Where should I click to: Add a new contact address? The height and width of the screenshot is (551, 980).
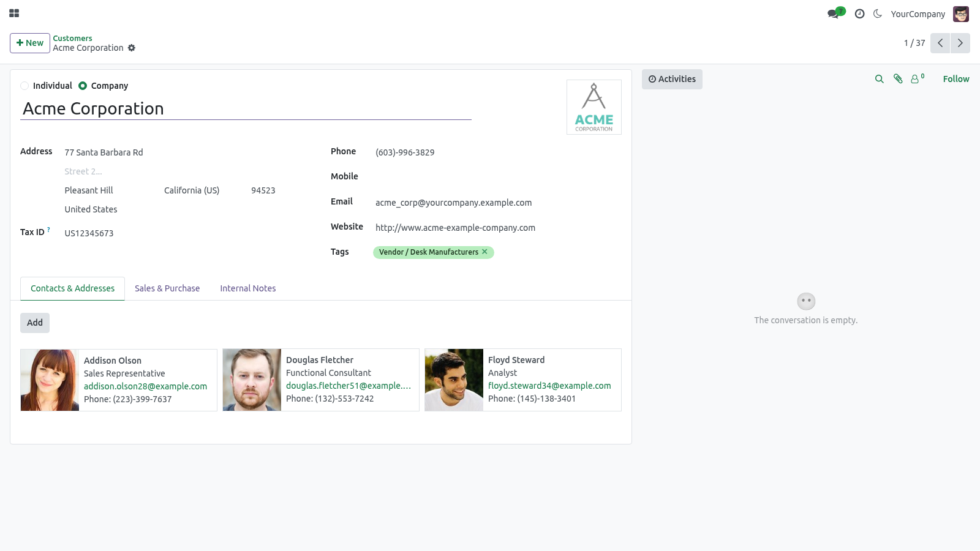(x=35, y=323)
